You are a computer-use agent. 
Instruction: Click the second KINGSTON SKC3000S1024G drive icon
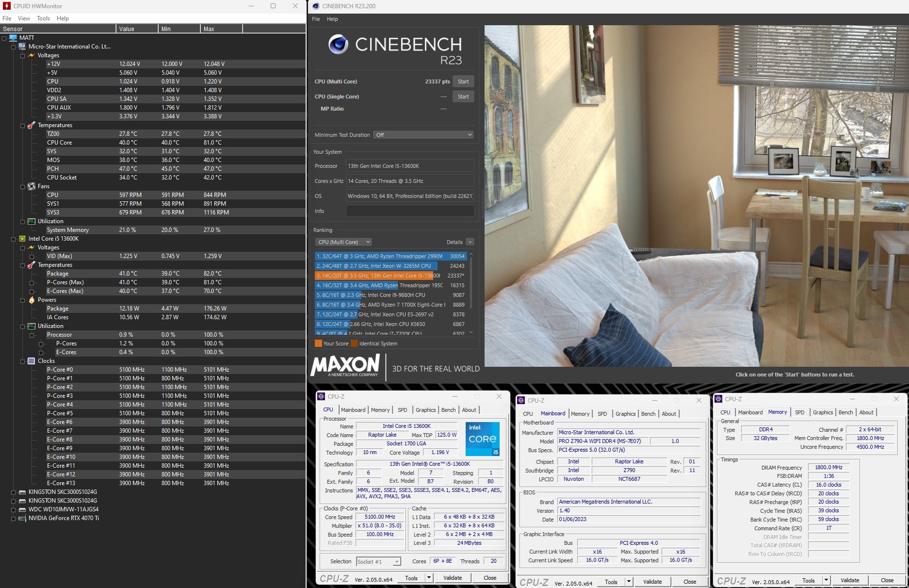[x=22, y=501]
